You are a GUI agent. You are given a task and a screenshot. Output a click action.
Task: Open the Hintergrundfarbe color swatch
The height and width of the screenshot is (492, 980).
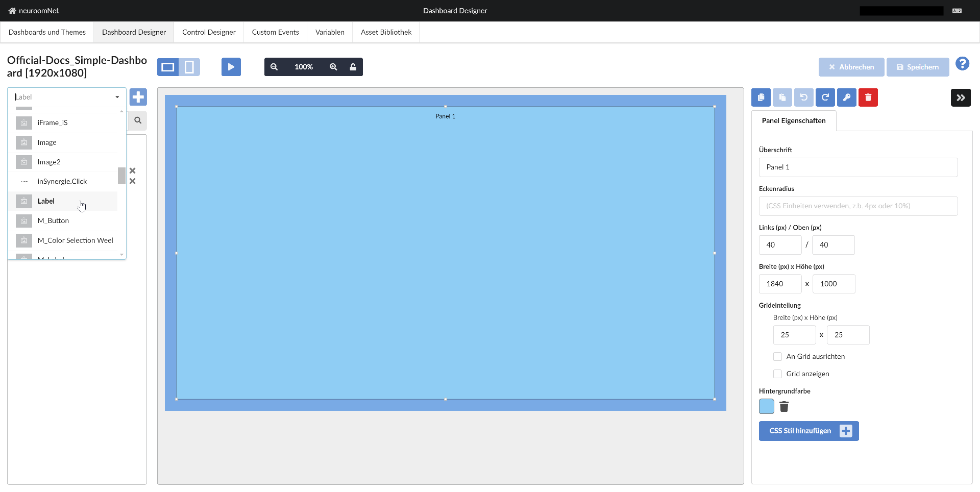tap(766, 406)
